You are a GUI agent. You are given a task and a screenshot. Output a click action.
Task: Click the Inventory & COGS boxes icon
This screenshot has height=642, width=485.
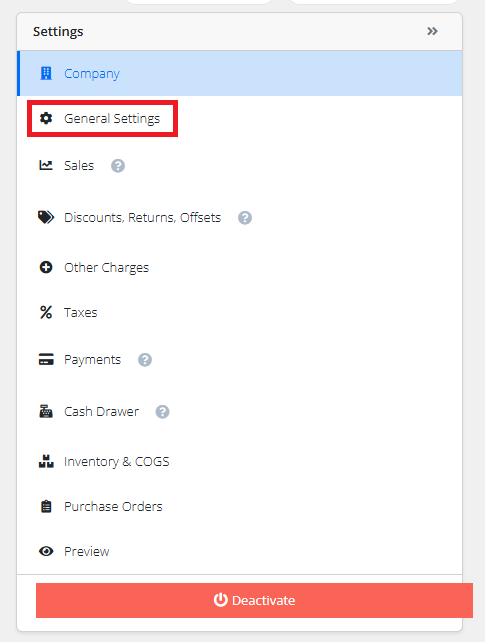click(x=46, y=461)
